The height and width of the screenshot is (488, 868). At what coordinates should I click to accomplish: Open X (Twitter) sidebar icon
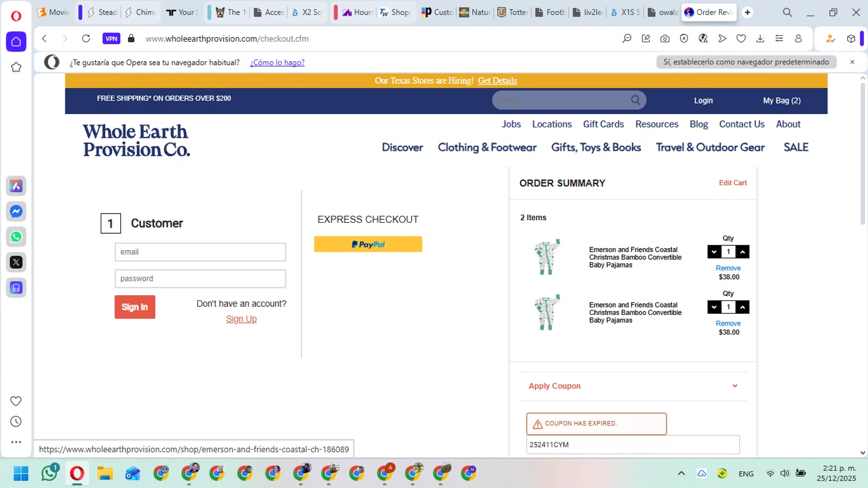tap(16, 262)
